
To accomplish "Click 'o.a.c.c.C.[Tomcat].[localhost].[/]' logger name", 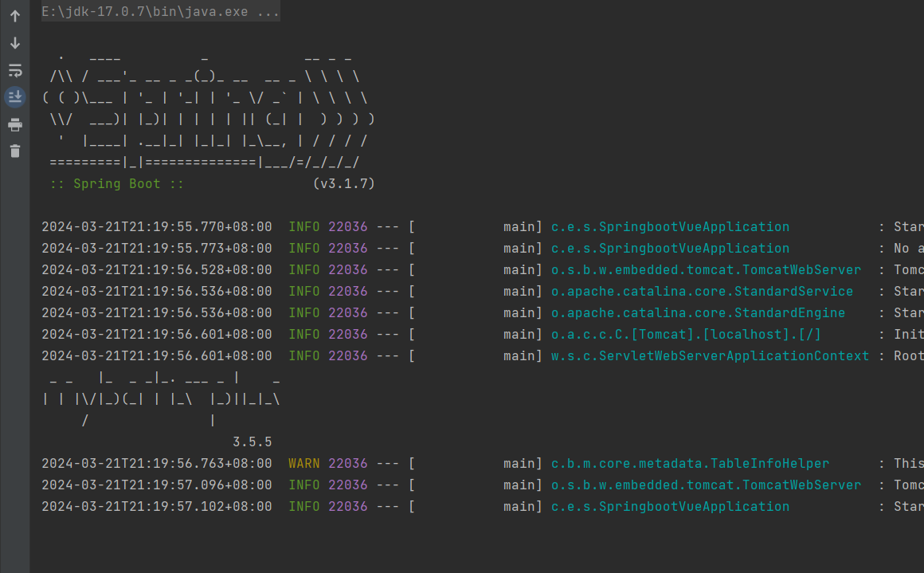I will 686,334.
